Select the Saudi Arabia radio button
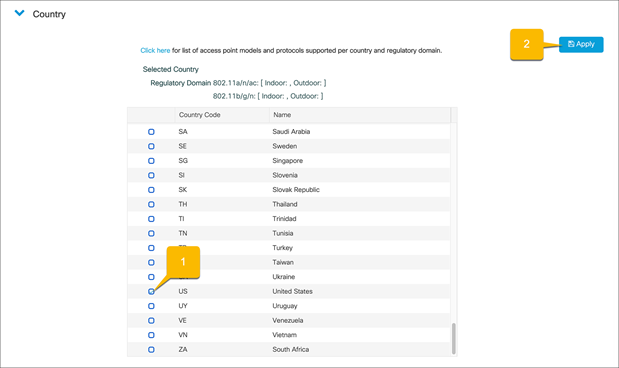This screenshot has width=619, height=368. [x=151, y=132]
